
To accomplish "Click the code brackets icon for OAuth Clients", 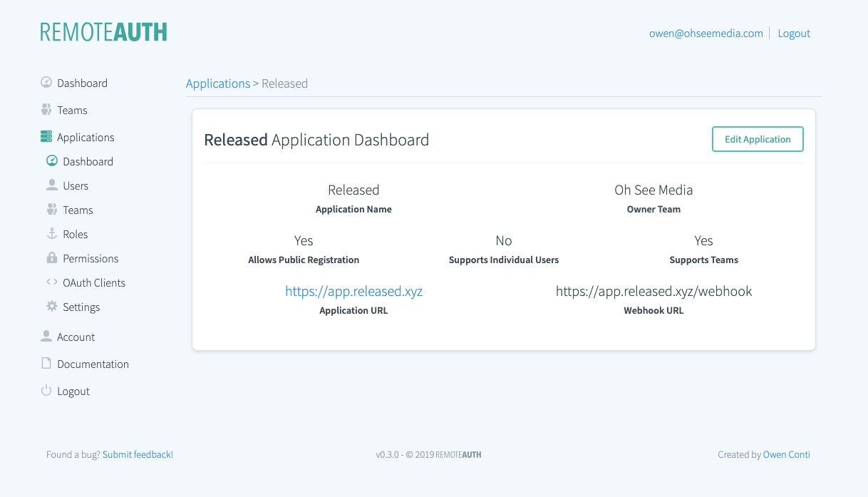I will pyautogui.click(x=52, y=282).
